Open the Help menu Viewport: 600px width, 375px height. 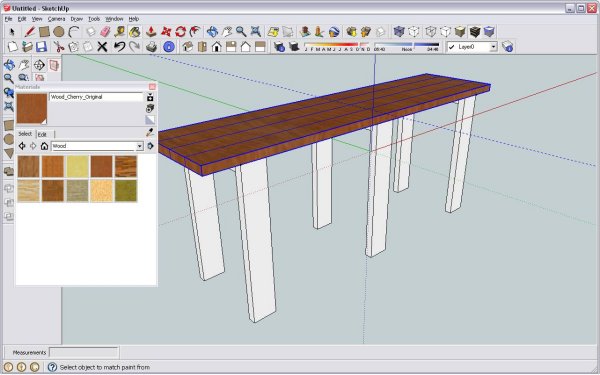tap(134, 19)
